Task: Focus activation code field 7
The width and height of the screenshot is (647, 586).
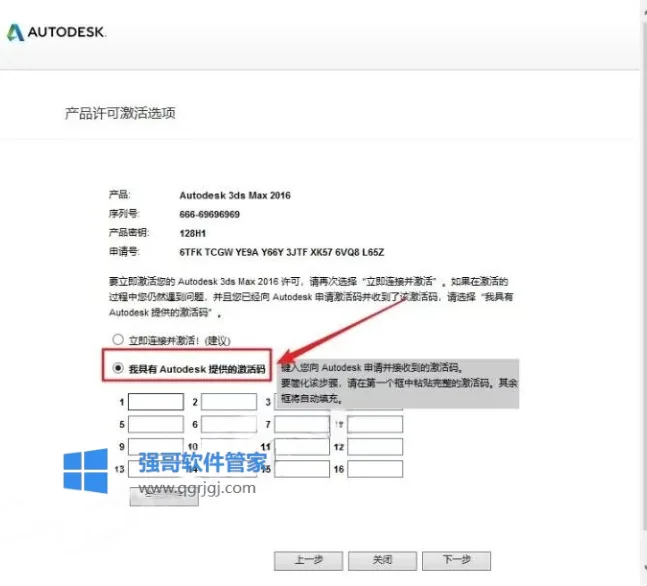Action: point(302,424)
